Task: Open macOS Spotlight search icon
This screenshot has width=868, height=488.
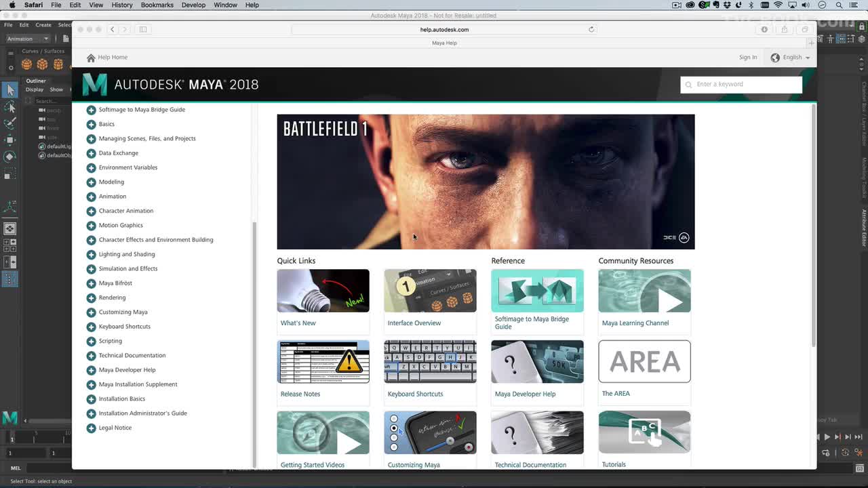Action: pyautogui.click(x=839, y=5)
